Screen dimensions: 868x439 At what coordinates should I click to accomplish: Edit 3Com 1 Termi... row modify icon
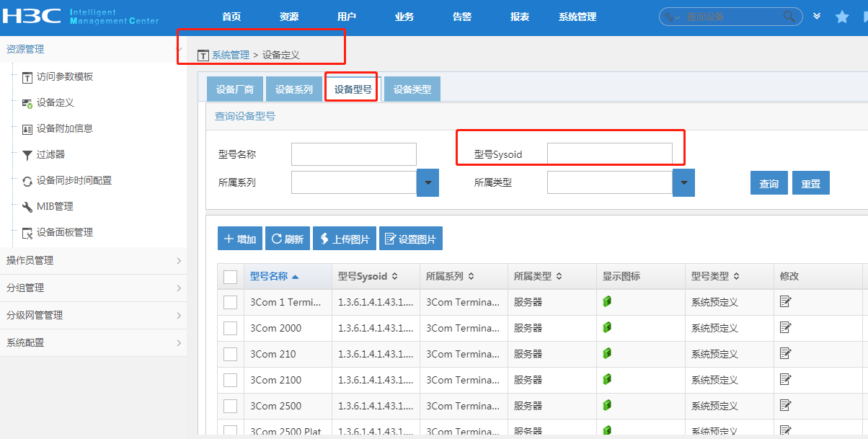pyautogui.click(x=785, y=301)
